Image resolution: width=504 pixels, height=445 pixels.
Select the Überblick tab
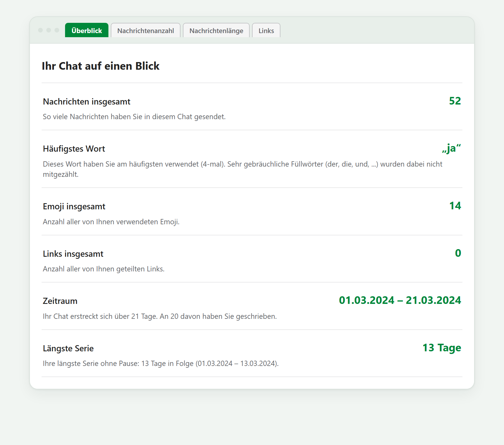[x=87, y=30]
